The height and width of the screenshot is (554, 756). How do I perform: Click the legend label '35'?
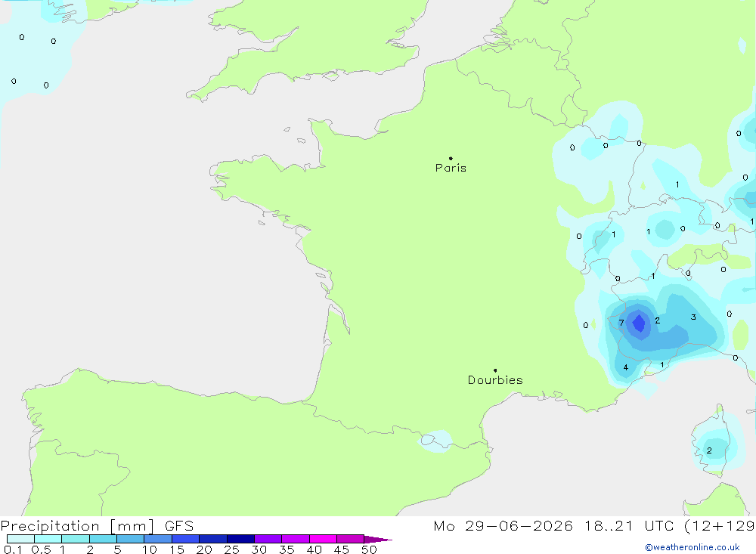click(x=287, y=549)
